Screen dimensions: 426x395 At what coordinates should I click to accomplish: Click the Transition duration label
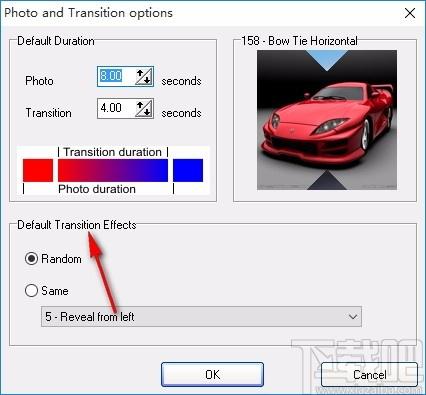pyautogui.click(x=113, y=152)
